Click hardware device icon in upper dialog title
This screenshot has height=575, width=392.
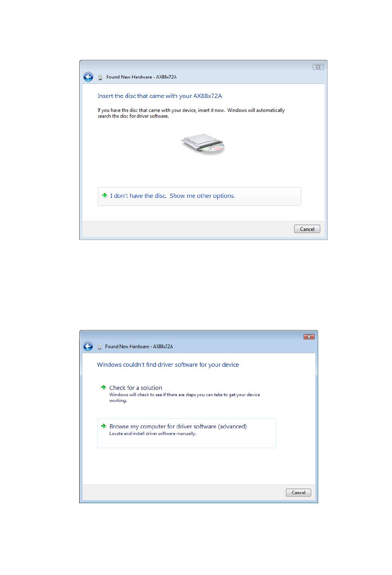coord(100,77)
